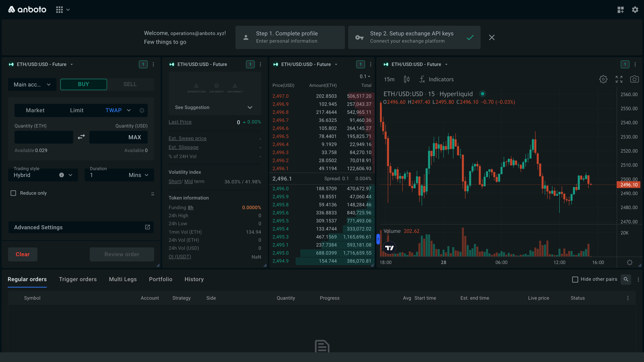Expand TWAP strategy dropdown

[129, 110]
